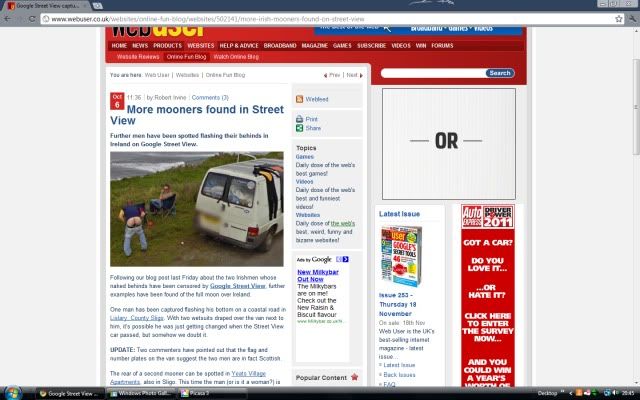The image size is (640, 400).
Task: Open the SUBSCRIBE menu item
Action: click(x=371, y=45)
